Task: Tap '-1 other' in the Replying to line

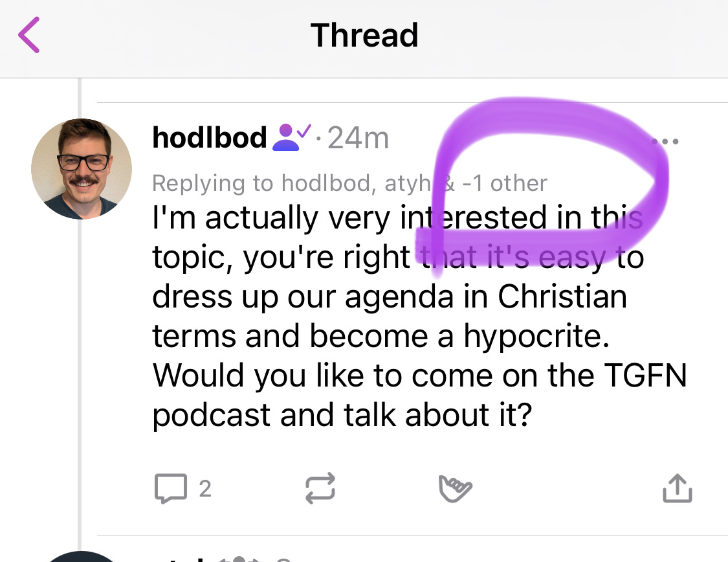Action: (x=505, y=183)
